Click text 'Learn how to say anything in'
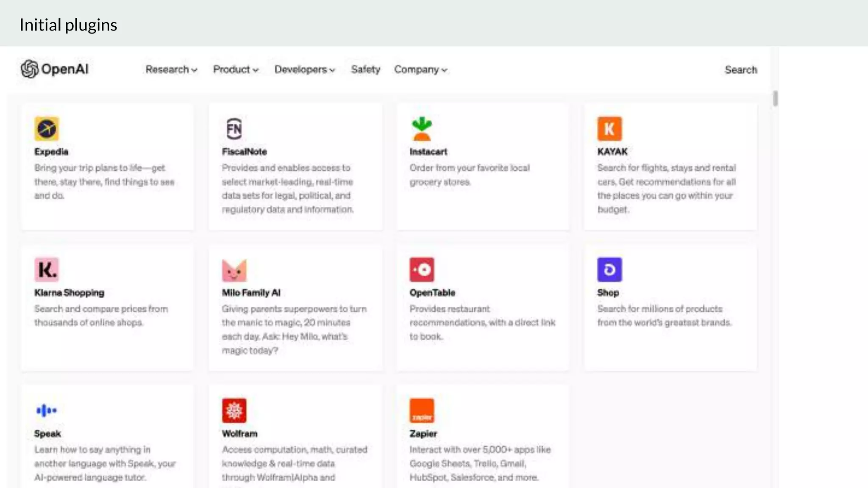The height and width of the screenshot is (488, 868). tap(92, 449)
